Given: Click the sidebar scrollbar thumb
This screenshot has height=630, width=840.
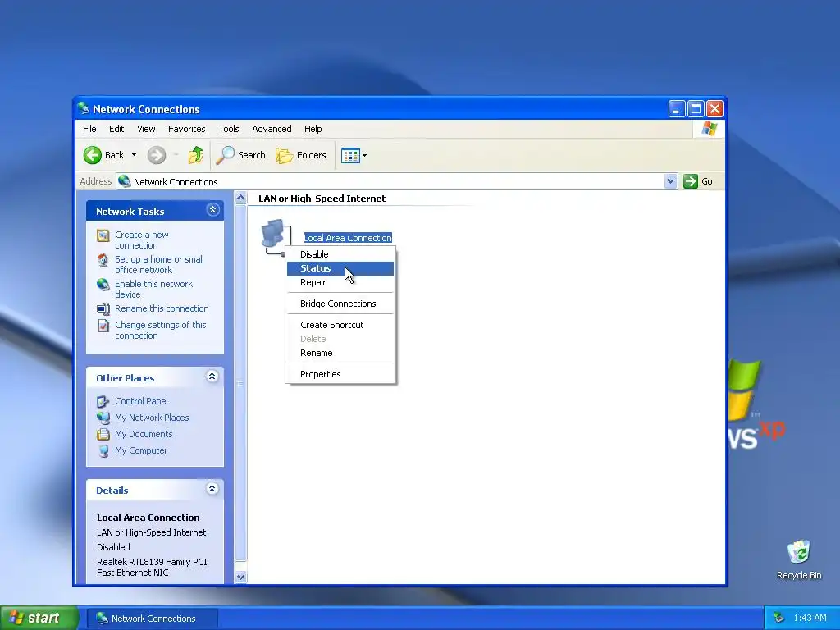Looking at the screenshot, I should click(241, 383).
